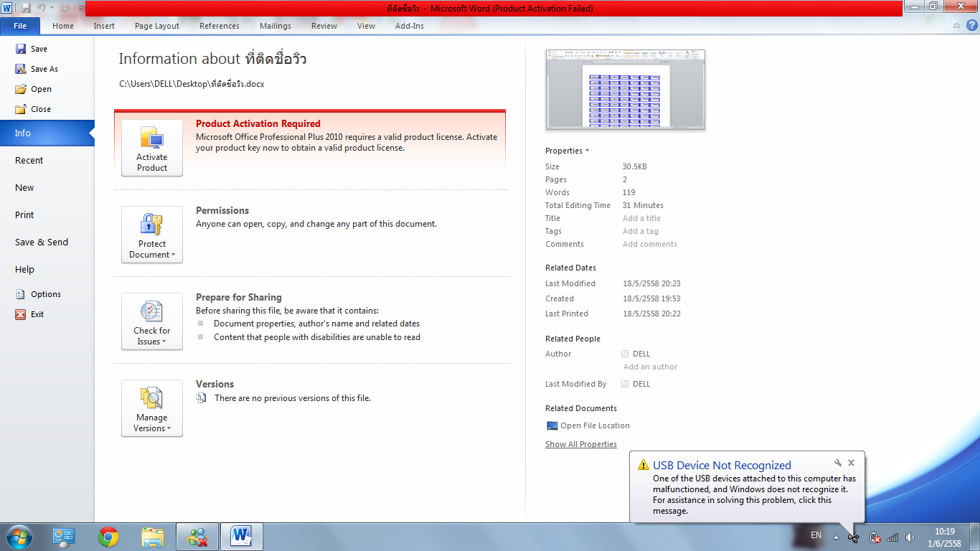Click the Undo arrow in quick access toolbar

41,8
